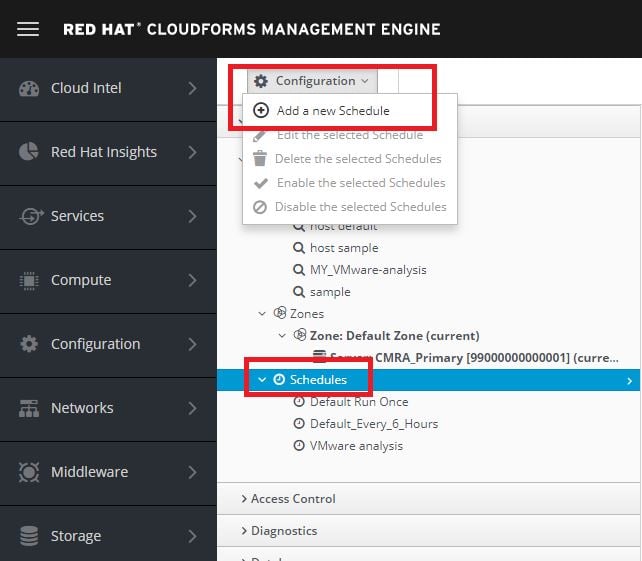The height and width of the screenshot is (561, 642).
Task: Open the Cloud Intel menu
Action: (x=108, y=89)
